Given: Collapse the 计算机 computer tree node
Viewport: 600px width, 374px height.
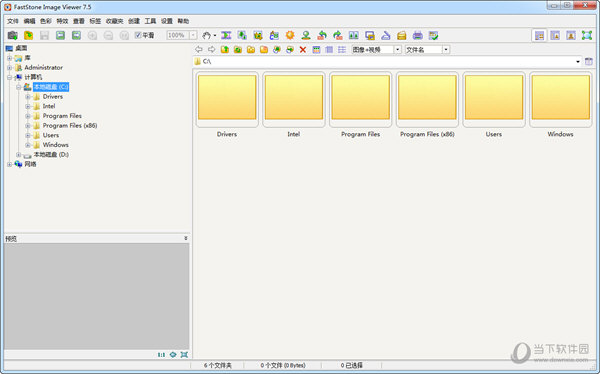Looking at the screenshot, I should tap(10, 77).
